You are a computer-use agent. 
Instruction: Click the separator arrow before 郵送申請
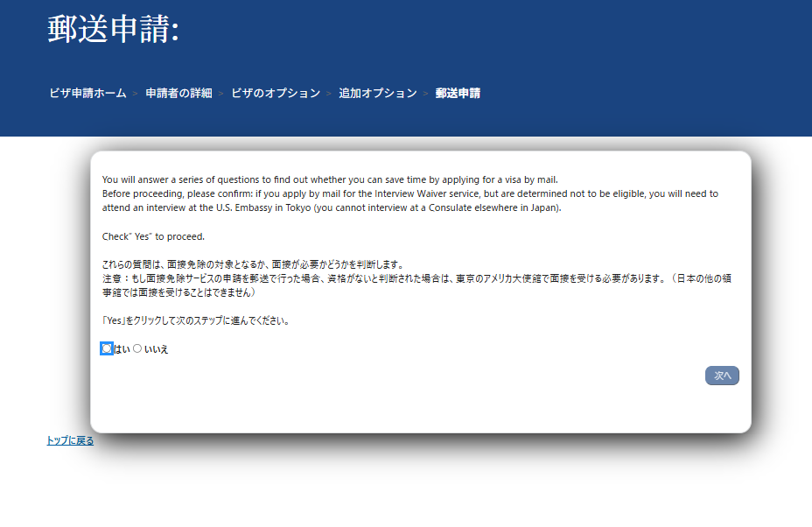(x=426, y=93)
